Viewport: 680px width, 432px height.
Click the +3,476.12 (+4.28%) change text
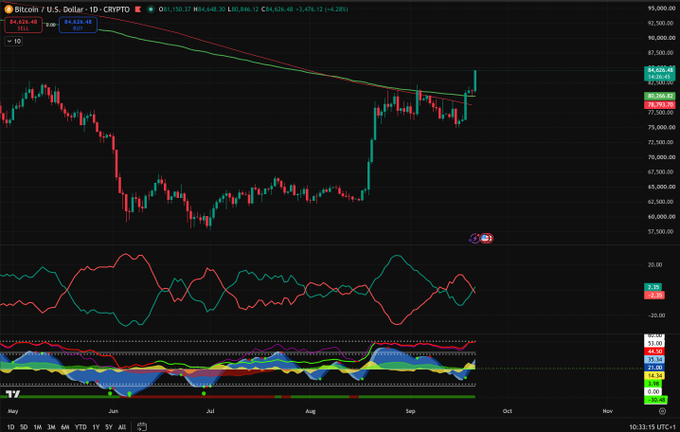[322, 9]
